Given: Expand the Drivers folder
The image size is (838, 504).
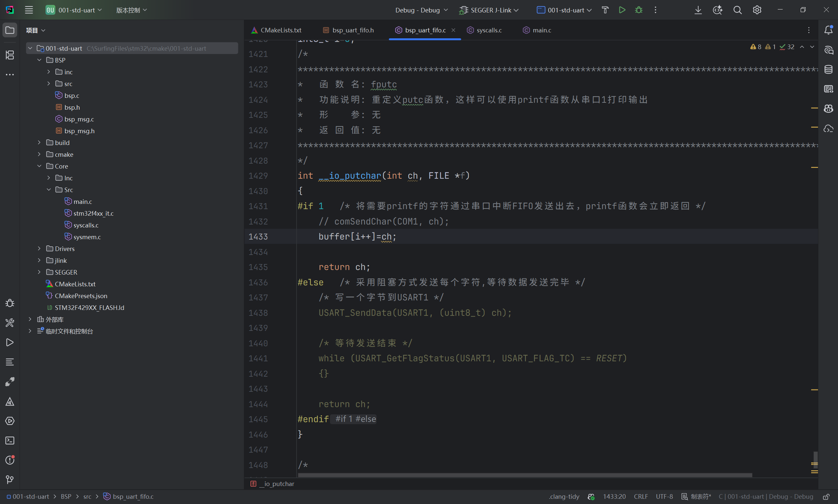Looking at the screenshot, I should pyautogui.click(x=39, y=249).
